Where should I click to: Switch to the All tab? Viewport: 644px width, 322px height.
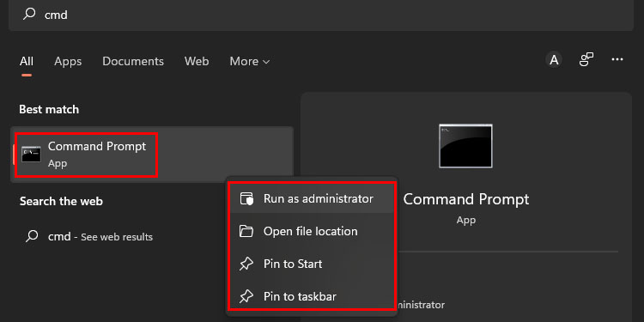click(27, 61)
